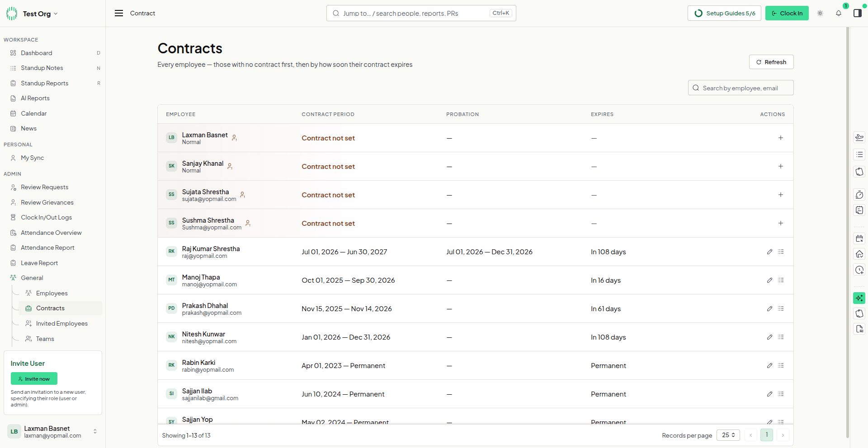Open My Sync

pyautogui.click(x=53, y=158)
